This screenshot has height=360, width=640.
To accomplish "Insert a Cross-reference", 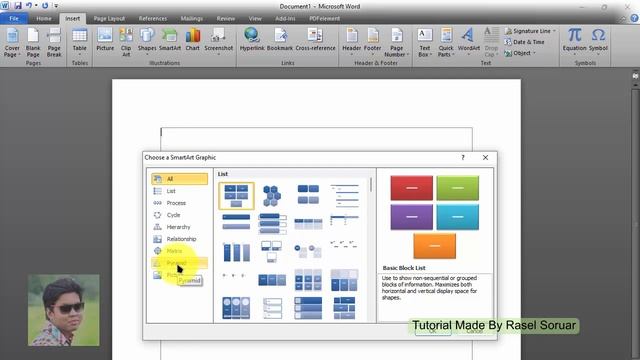I will coord(316,40).
